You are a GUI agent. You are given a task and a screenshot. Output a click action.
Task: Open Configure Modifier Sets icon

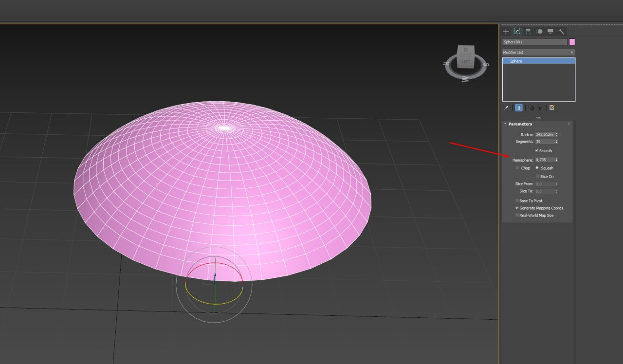[x=552, y=108]
